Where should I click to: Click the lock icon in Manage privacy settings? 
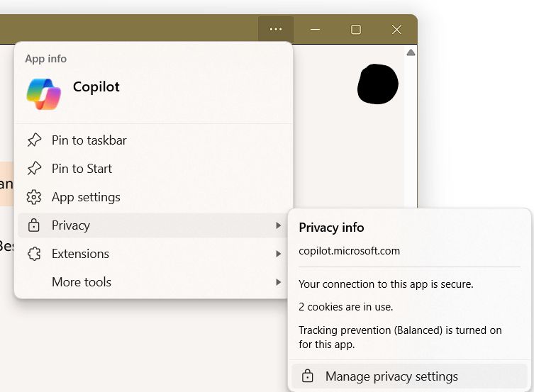[308, 376]
